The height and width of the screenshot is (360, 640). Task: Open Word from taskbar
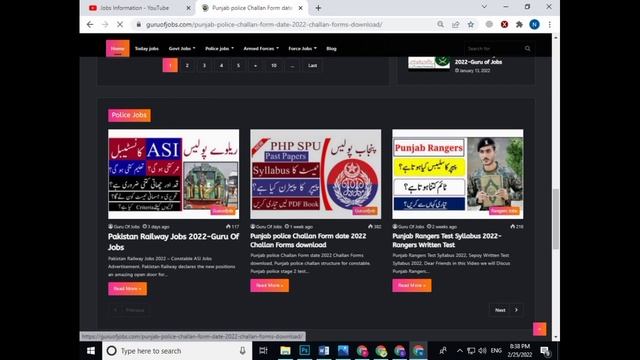pyautogui.click(x=324, y=351)
